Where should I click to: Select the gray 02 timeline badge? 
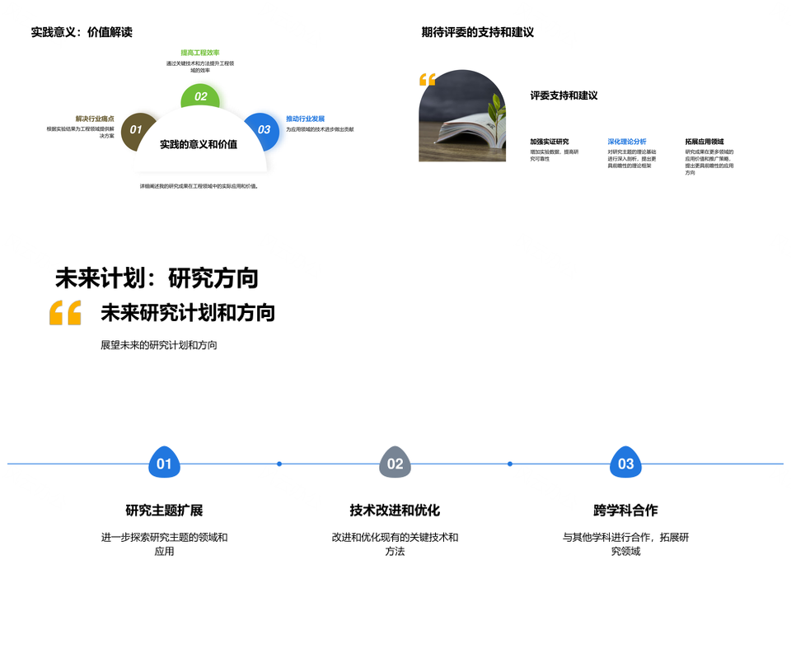(395, 463)
